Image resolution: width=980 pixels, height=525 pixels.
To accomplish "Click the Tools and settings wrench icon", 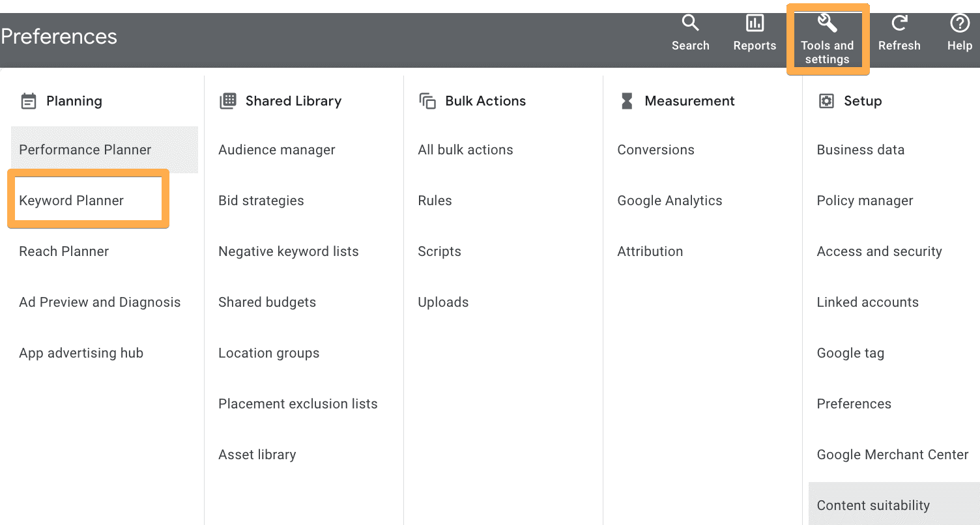I will point(827,24).
